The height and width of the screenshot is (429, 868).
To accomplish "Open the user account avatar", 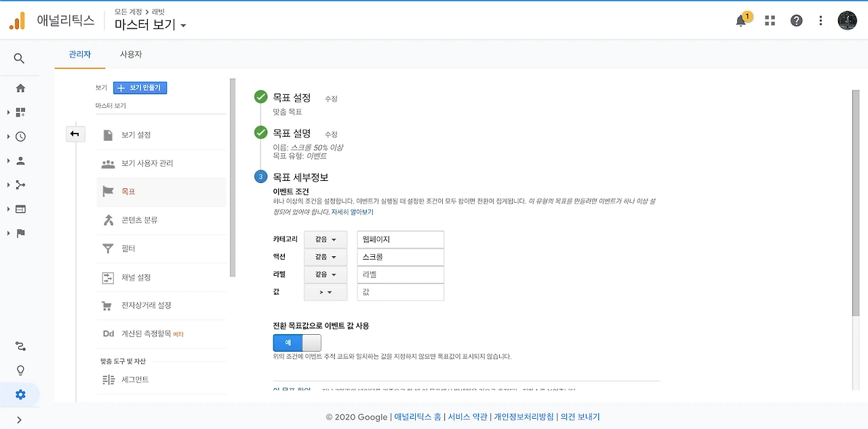I will point(848,20).
